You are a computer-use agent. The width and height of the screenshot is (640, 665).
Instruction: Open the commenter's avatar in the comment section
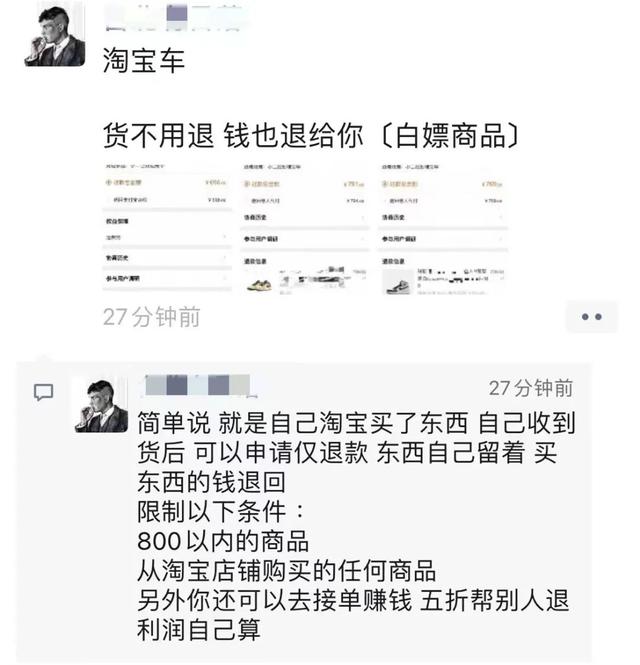(101, 406)
